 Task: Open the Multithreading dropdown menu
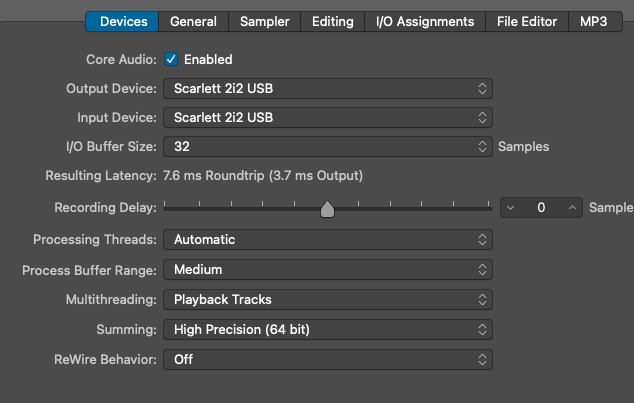[328, 299]
